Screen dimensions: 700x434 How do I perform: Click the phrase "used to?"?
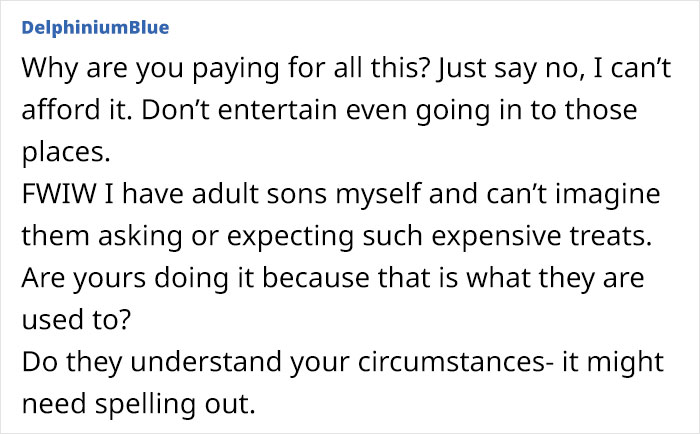(76, 320)
